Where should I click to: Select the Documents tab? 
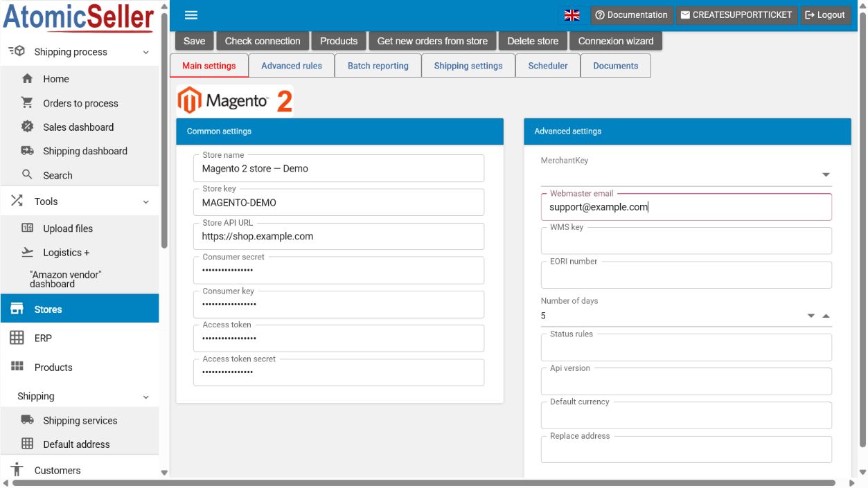click(616, 66)
